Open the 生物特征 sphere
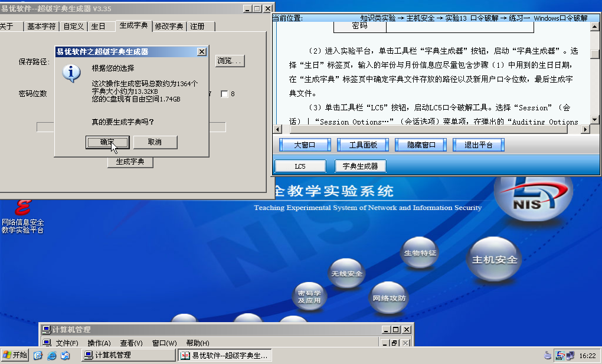Image resolution: width=602 pixels, height=364 pixels. [x=420, y=252]
